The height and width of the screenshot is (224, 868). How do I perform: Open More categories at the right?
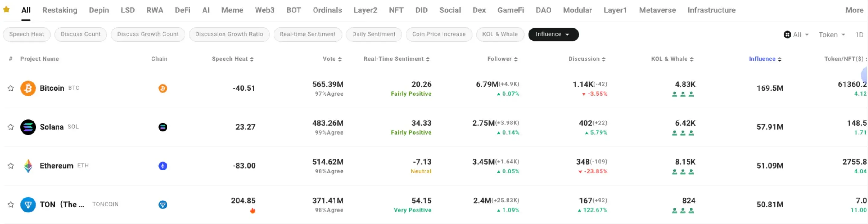tap(854, 10)
